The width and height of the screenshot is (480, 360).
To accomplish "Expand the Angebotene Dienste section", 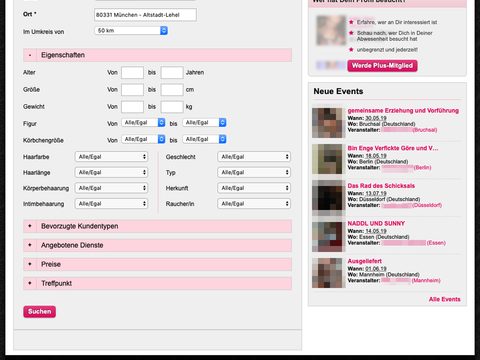I will 157,245.
